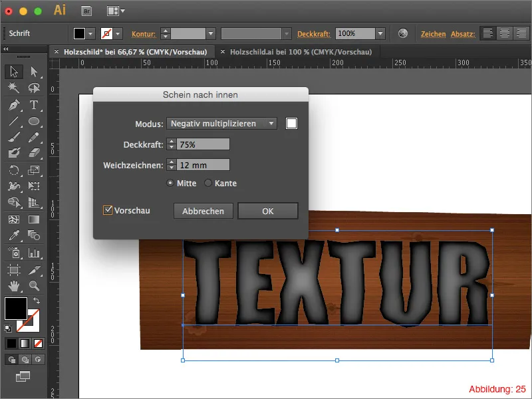532x399 pixels.
Task: Click the Abbrechen button
Action: (x=203, y=211)
